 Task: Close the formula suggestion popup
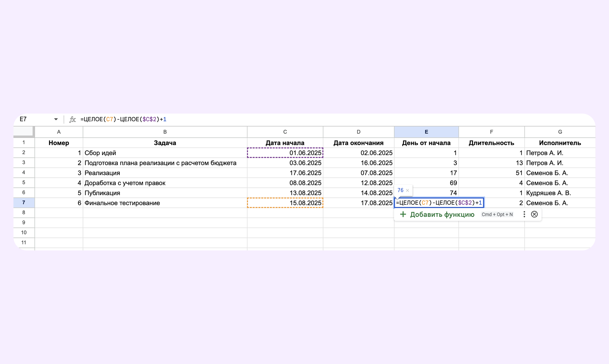(x=534, y=214)
